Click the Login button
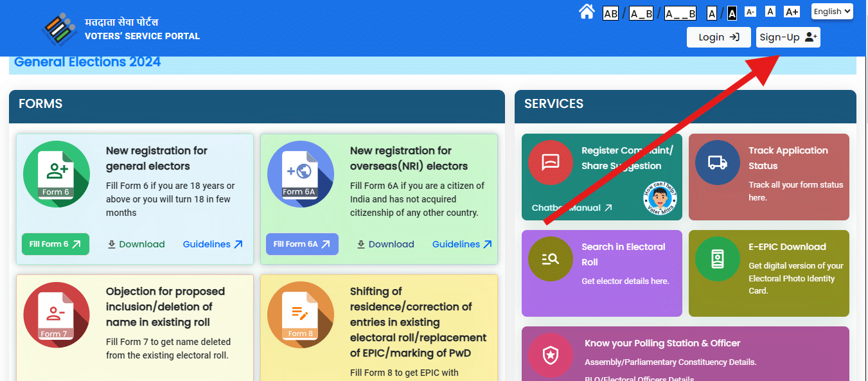This screenshot has height=381, width=868. (x=718, y=37)
